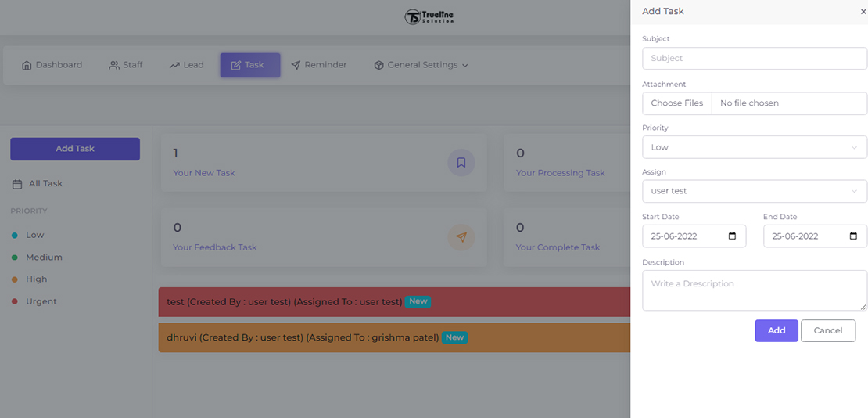Click the Task edit icon
The image size is (868, 418).
(x=236, y=66)
